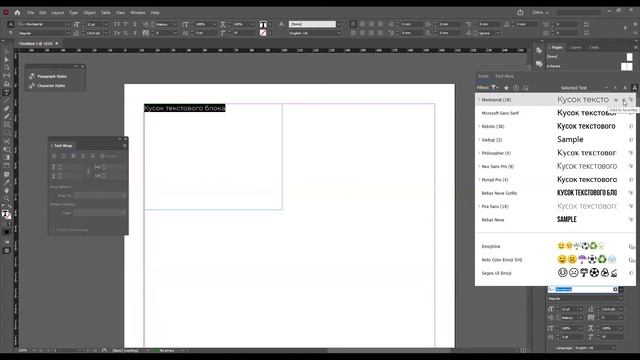Expand the Roboto font family
Screen dimensions: 640x360
[479, 127]
